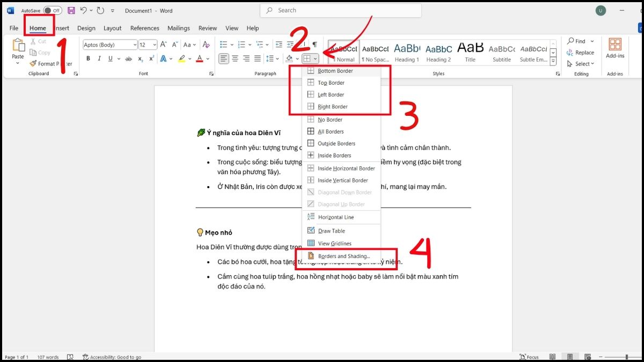Toggle Show/Hide paragraph marks
Viewport: 644px width, 362px height.
coord(314,45)
